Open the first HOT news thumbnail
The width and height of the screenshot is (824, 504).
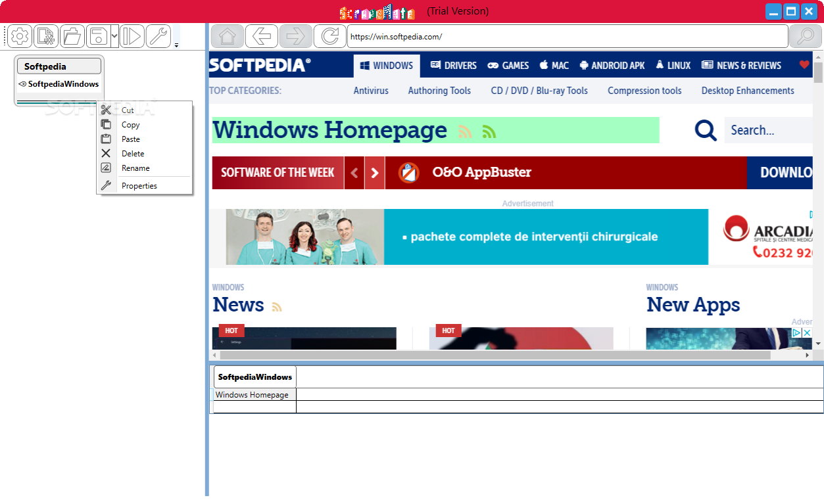click(x=304, y=338)
